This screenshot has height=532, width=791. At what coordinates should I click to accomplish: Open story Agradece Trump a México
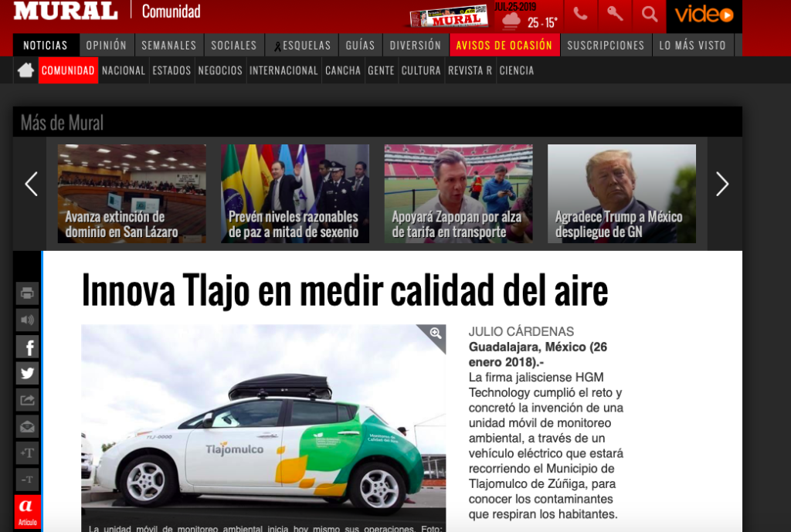tap(622, 194)
